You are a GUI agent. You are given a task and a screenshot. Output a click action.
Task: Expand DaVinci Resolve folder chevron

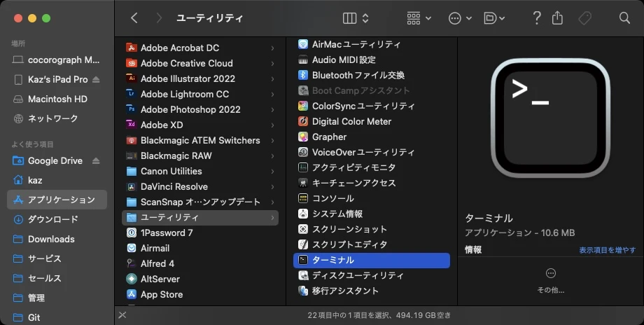tap(272, 186)
